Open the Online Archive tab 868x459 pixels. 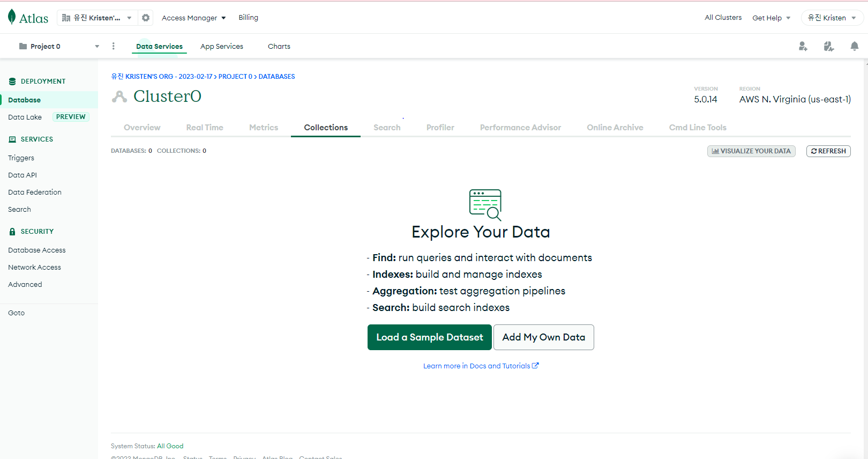tap(615, 128)
